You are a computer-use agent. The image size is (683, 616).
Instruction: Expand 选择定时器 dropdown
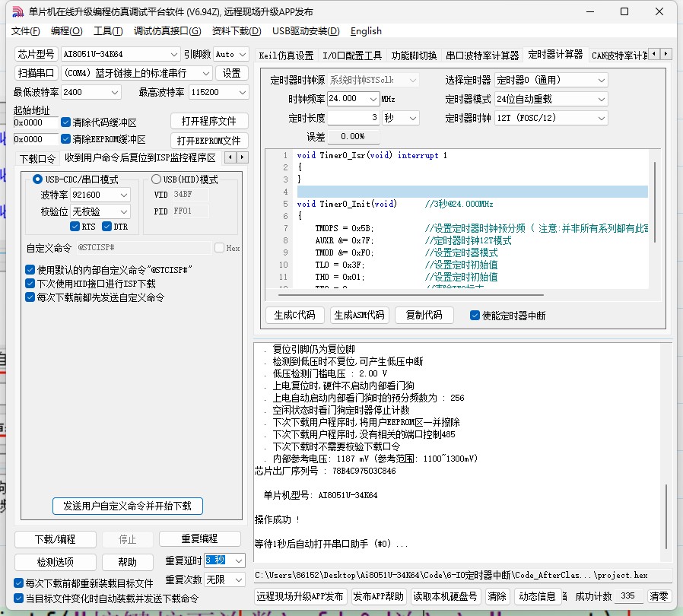click(x=601, y=80)
